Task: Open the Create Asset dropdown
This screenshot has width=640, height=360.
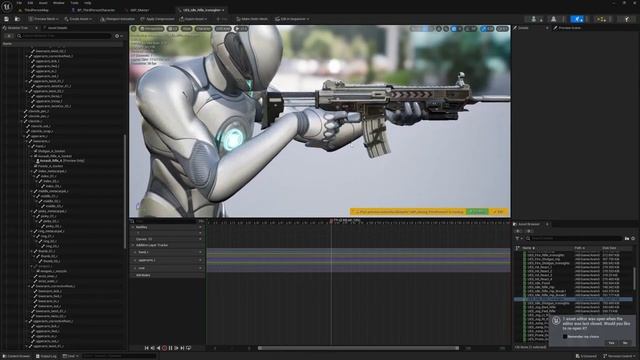Action: pyautogui.click(x=78, y=19)
